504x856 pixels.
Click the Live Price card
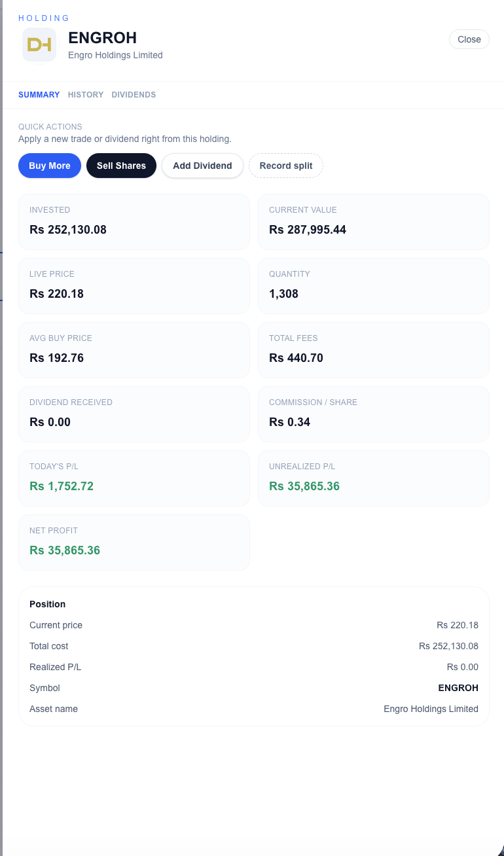[x=134, y=285]
